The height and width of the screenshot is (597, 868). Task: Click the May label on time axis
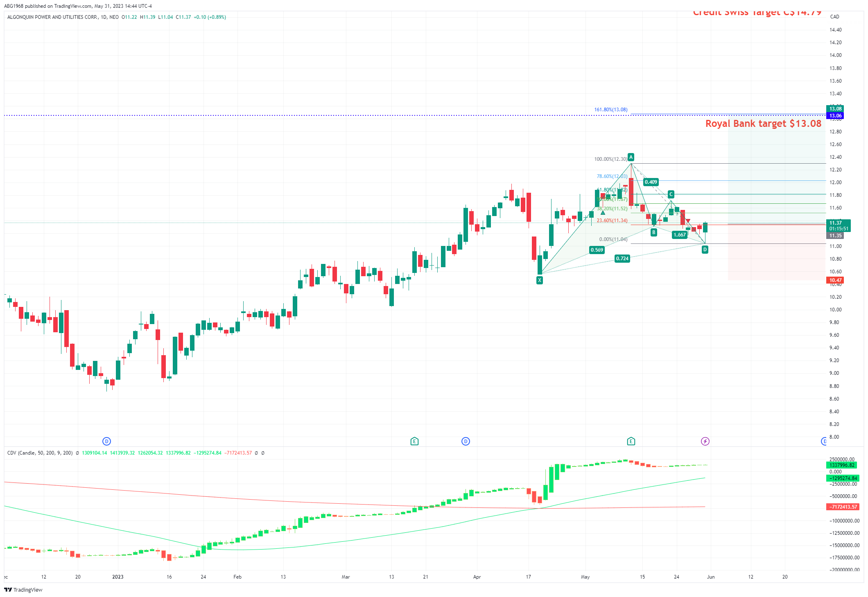click(x=585, y=577)
